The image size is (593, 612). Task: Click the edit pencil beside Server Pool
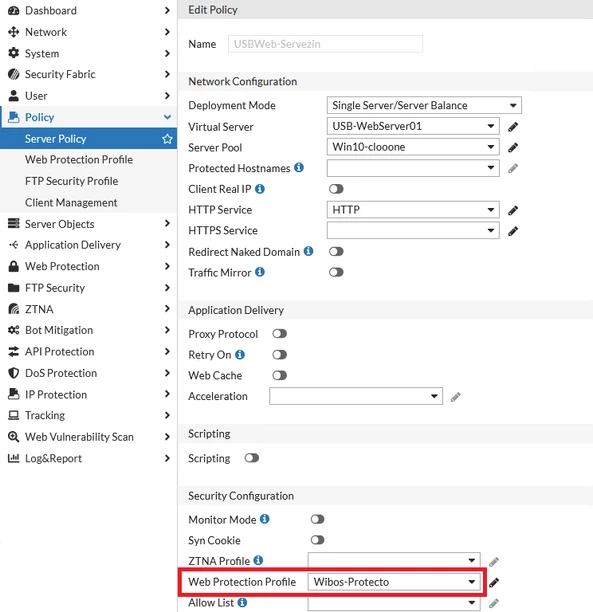point(513,148)
